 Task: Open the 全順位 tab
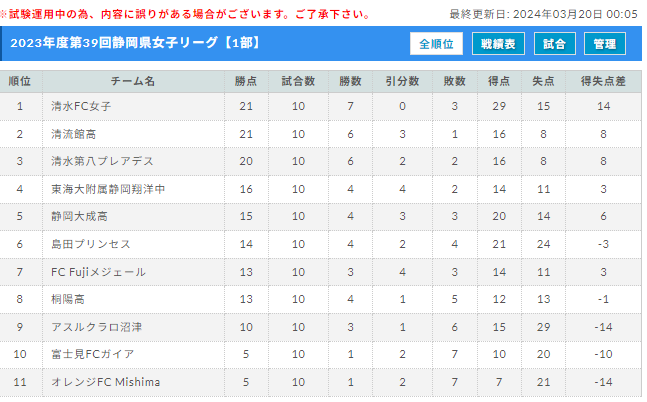pos(436,44)
